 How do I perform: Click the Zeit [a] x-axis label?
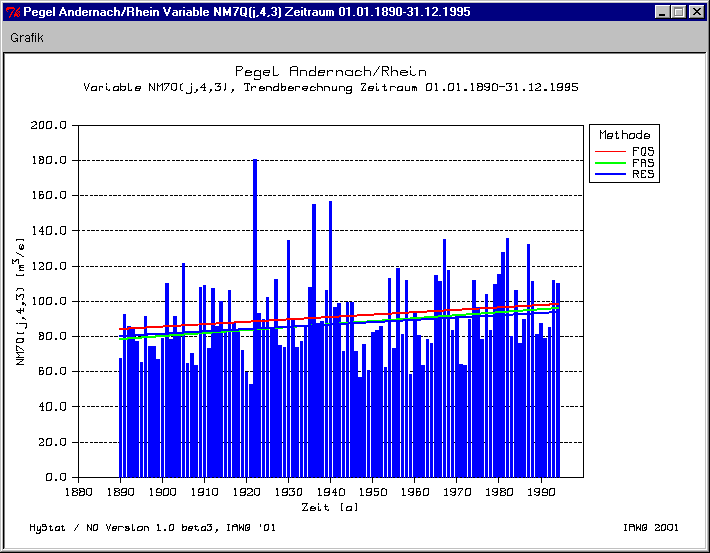330,507
